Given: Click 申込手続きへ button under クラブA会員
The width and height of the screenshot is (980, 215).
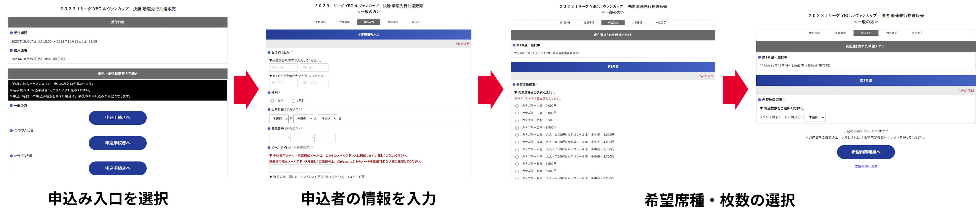Looking at the screenshot, I should 118,143.
